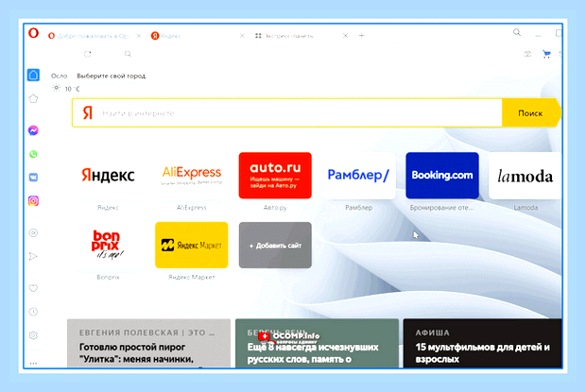Image resolution: width=586 pixels, height=392 pixels.
Task: Open the Яндекс Маркет speed dial tile
Action: click(191, 245)
